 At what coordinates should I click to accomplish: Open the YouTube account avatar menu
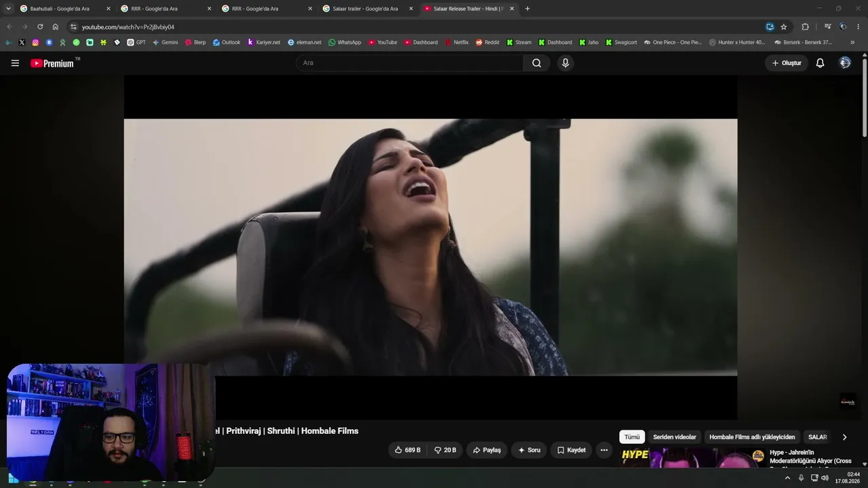(845, 63)
